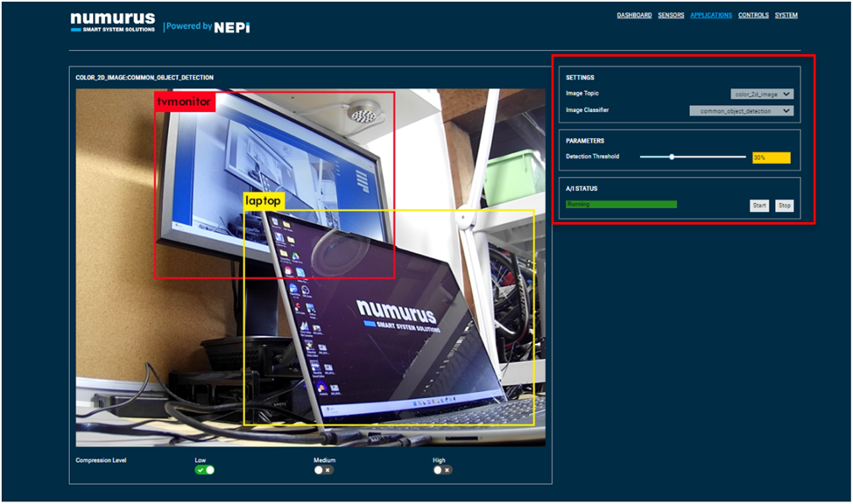This screenshot has width=853, height=504.
Task: Go to the Dashboard page
Action: click(634, 15)
